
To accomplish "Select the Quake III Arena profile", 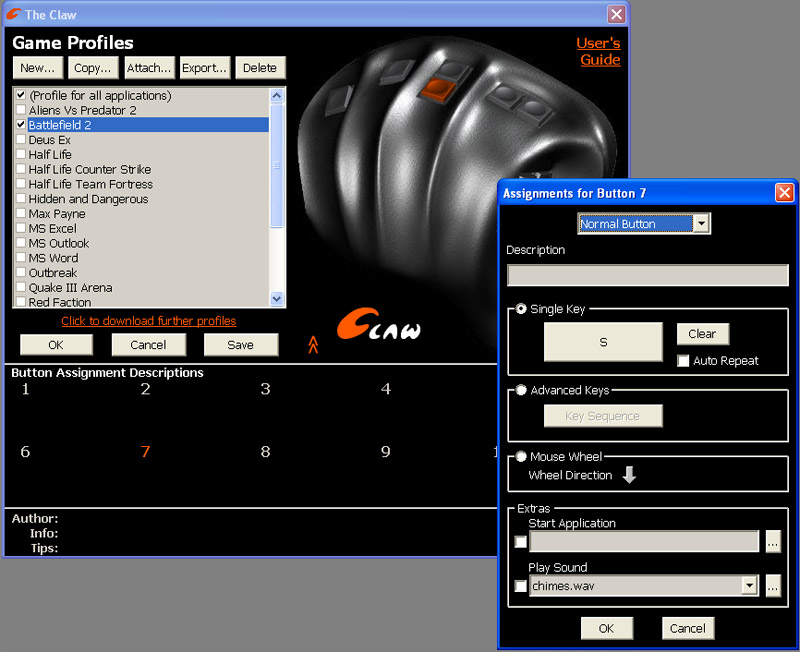I will [70, 287].
